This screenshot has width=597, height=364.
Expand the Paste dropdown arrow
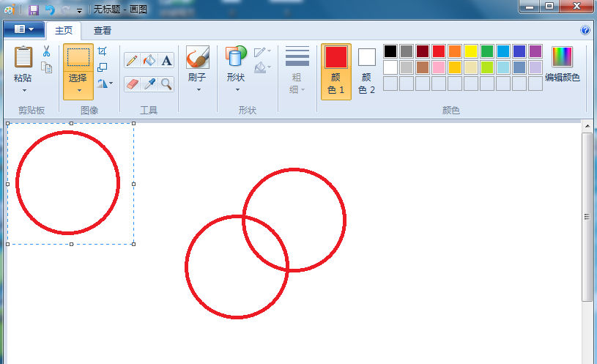coord(24,91)
